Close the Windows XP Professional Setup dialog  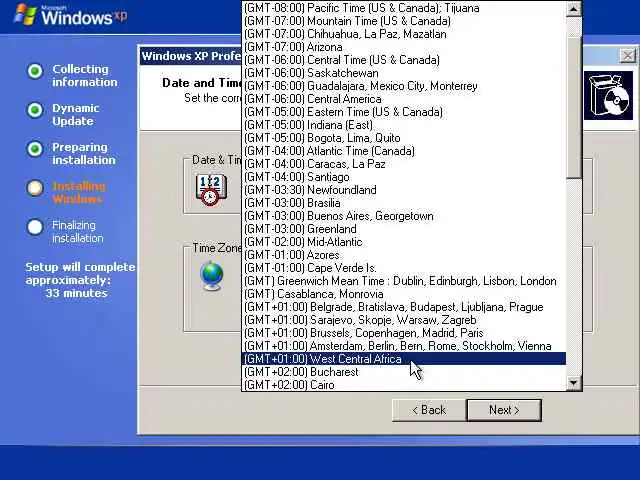pos(628,56)
